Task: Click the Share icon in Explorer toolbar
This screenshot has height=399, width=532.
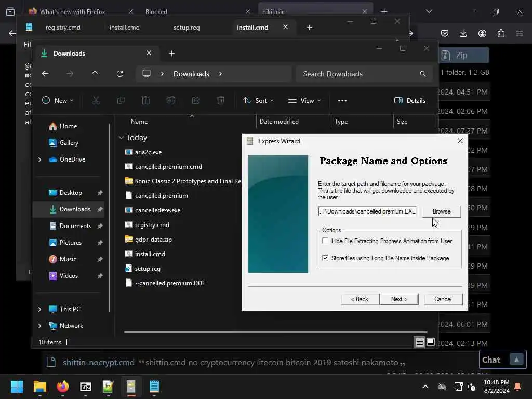Action: pos(196,100)
